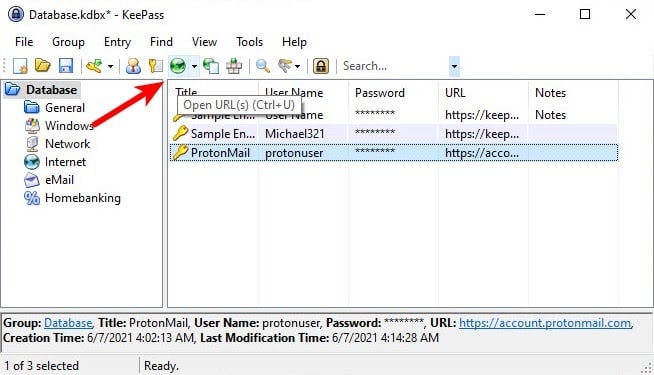Click the Homebanking percent icon
The height and width of the screenshot is (375, 654).
tap(32, 198)
